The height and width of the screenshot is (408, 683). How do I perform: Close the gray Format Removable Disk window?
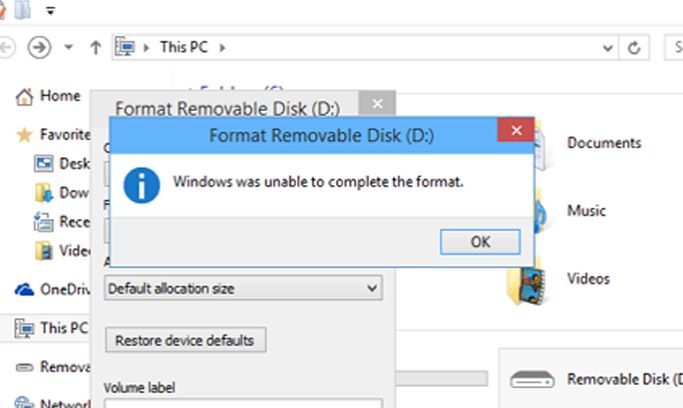click(x=377, y=104)
